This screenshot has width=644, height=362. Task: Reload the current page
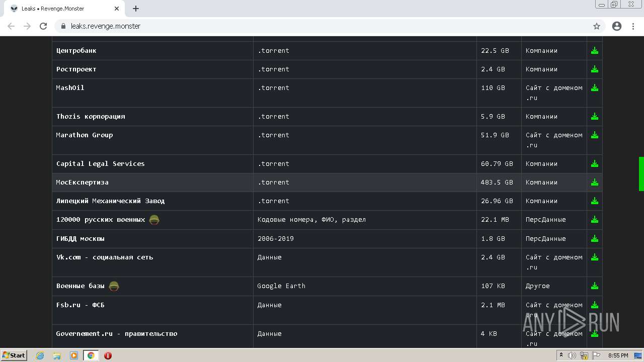pos(43,26)
